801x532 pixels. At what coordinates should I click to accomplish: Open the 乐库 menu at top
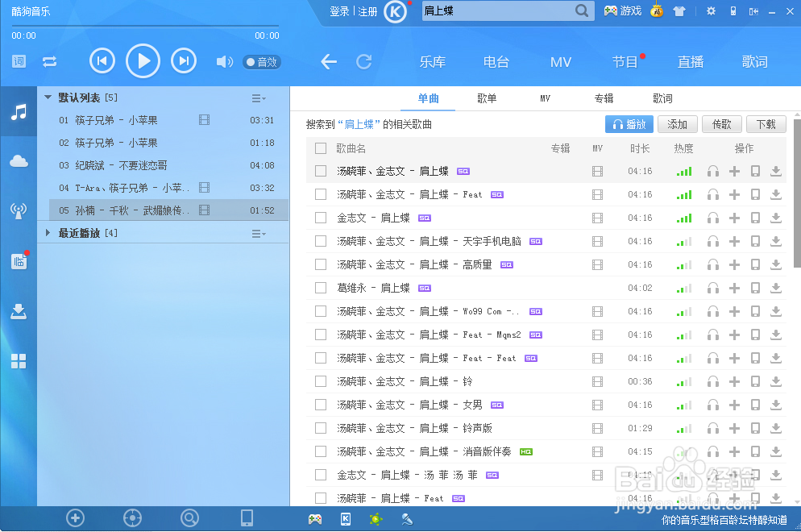(x=432, y=61)
